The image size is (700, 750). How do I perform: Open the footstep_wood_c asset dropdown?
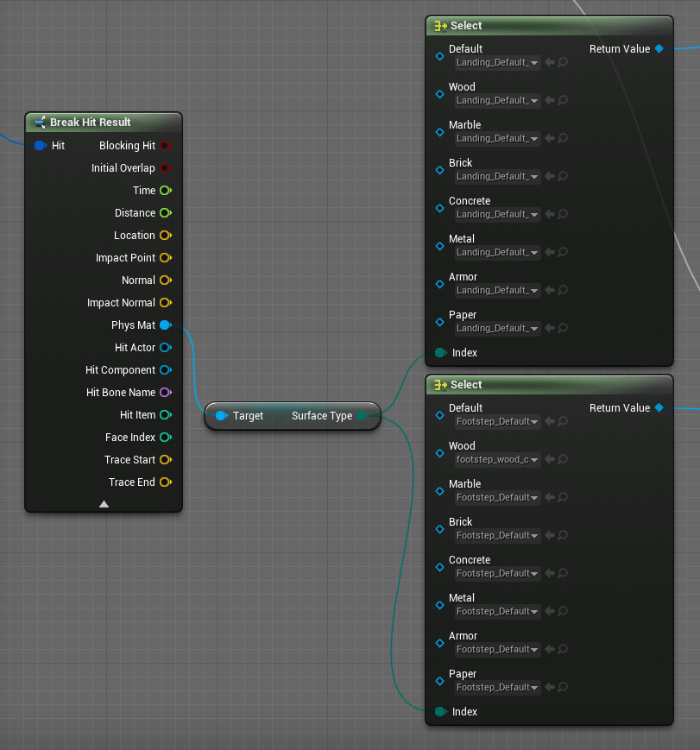click(498, 460)
